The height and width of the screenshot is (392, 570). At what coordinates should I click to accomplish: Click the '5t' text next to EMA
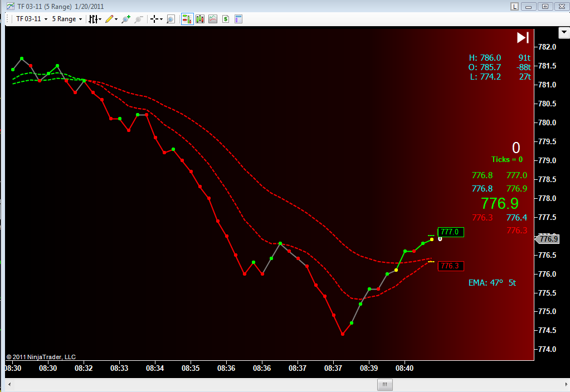[512, 283]
